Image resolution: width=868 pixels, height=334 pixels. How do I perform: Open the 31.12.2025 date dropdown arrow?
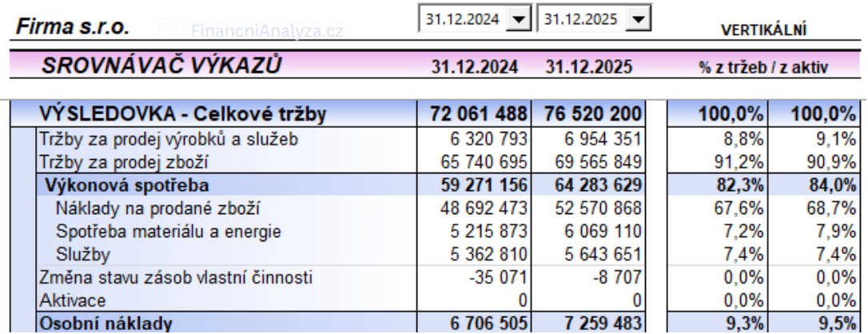pos(639,18)
